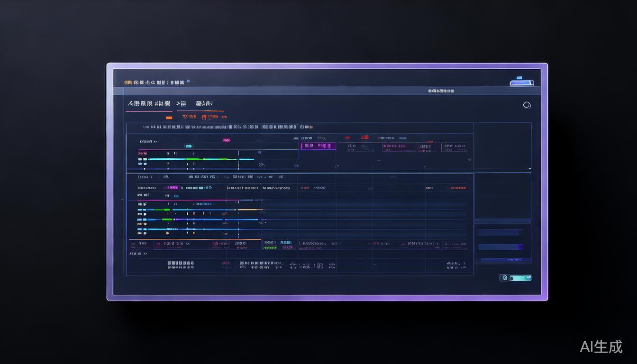Click the red text link at lower panel right

[456, 188]
